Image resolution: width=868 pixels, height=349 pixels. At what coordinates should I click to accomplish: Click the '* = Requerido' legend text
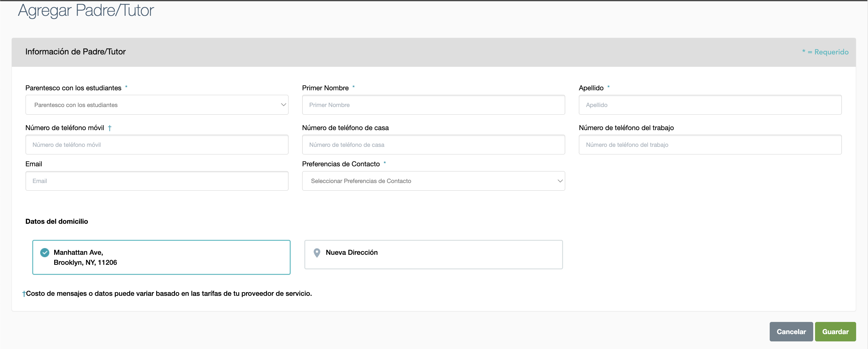tap(825, 52)
